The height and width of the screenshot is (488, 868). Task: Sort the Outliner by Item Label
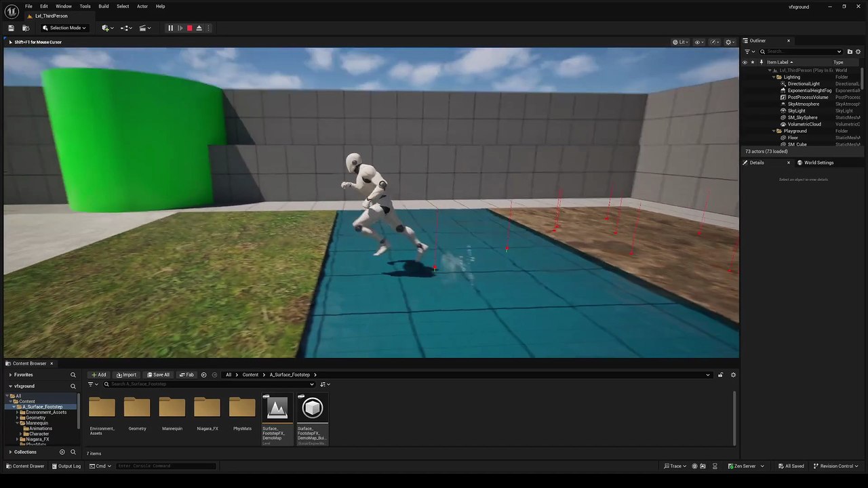click(x=780, y=62)
